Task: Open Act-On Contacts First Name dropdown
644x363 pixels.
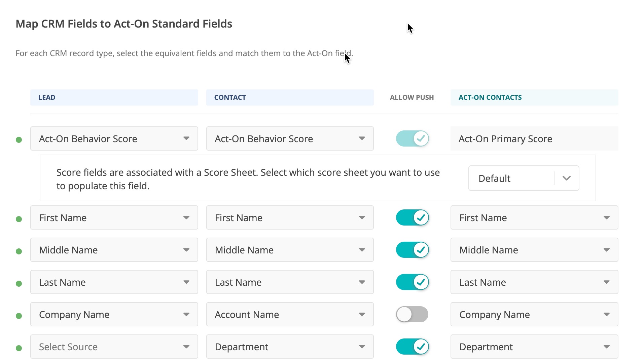Action: coord(534,218)
